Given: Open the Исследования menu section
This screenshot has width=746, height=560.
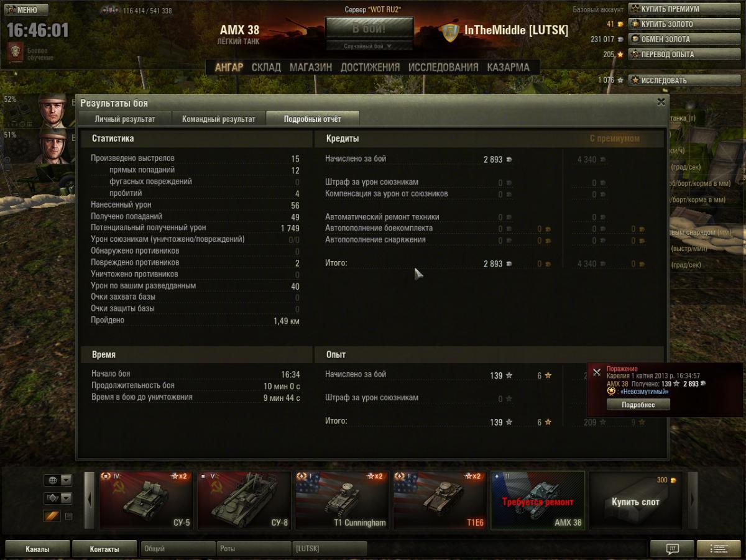Looking at the screenshot, I should click(443, 67).
